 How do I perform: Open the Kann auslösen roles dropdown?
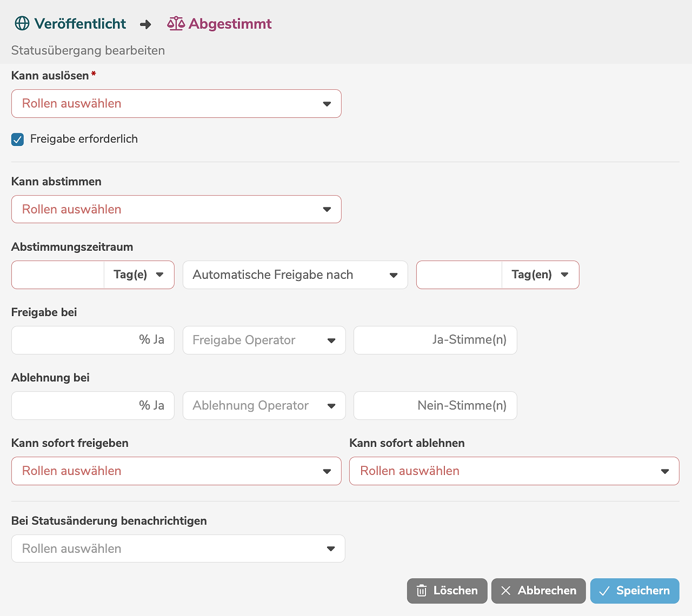[176, 104]
